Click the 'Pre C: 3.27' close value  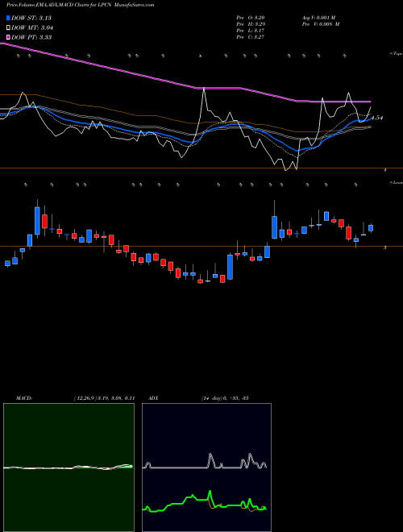coord(251,37)
